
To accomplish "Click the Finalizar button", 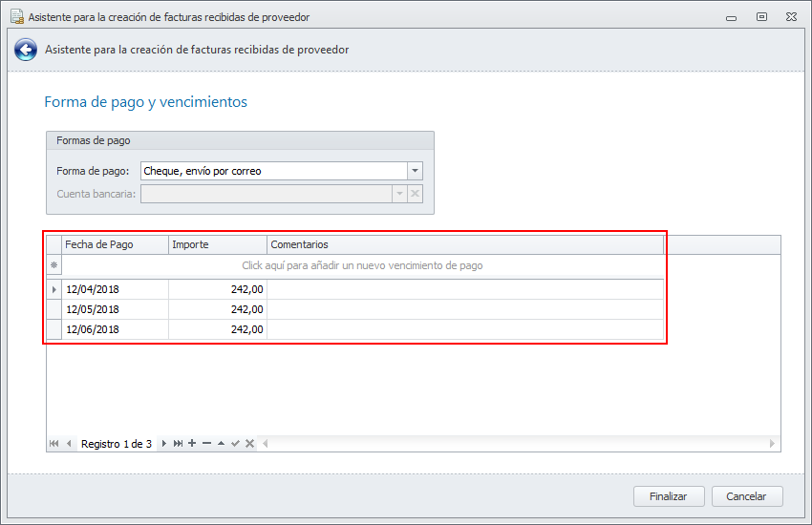I will pyautogui.click(x=669, y=496).
